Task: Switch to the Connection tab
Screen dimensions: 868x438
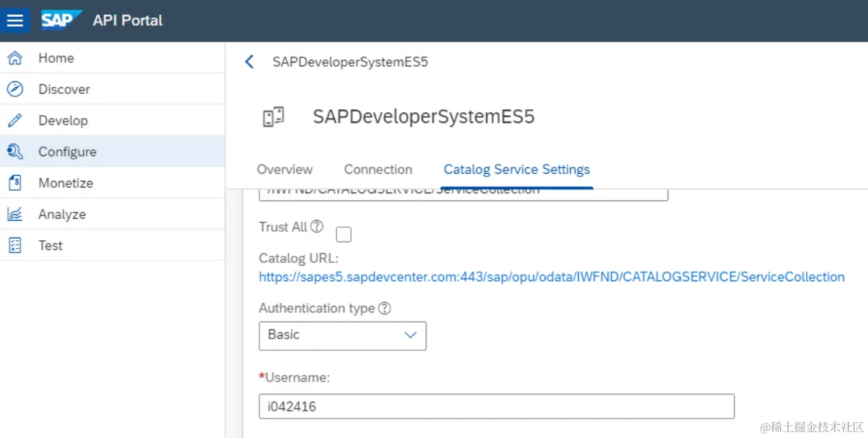Action: coord(378,169)
